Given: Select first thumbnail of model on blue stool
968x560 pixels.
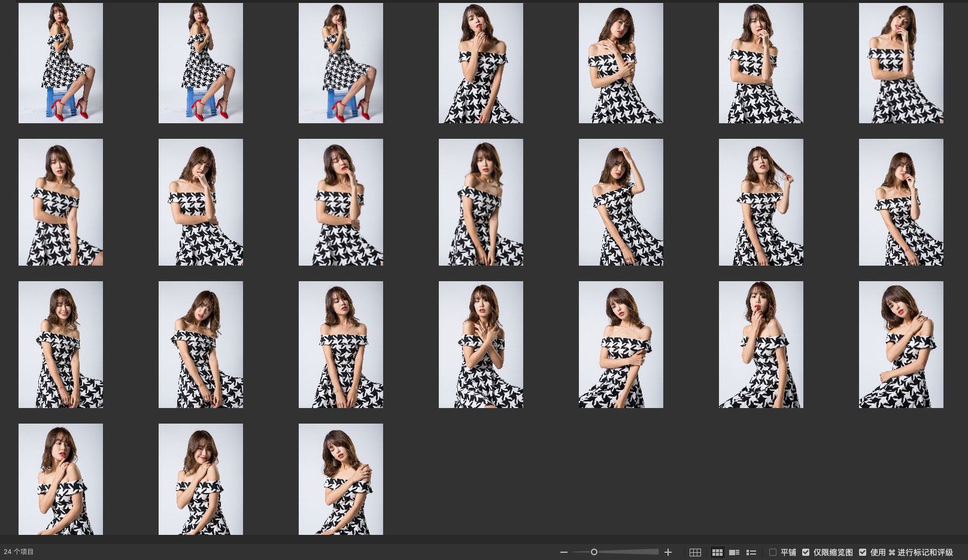Looking at the screenshot, I should (x=60, y=63).
